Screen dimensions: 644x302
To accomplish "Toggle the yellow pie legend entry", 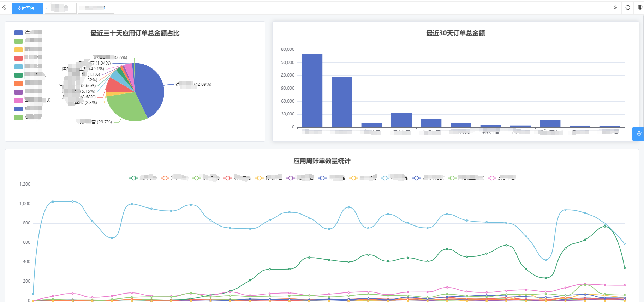I will [28, 49].
